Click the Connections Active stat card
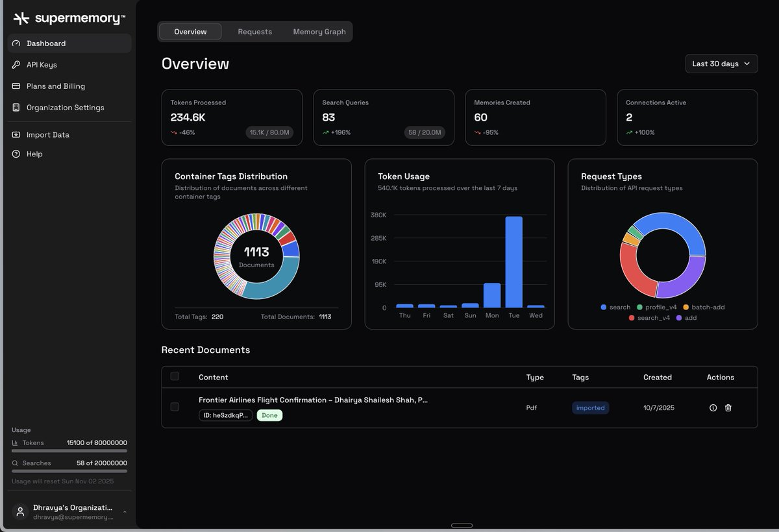The height and width of the screenshot is (532, 779). 687,117
